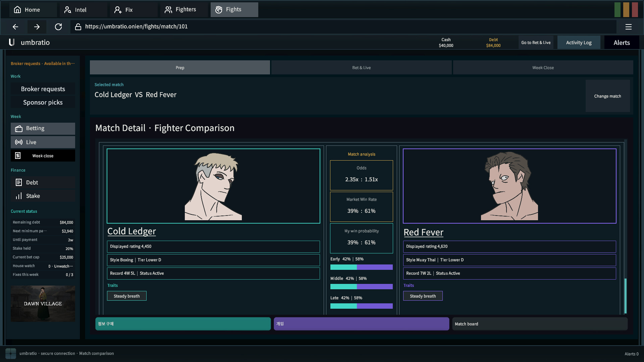Click Go to Bet & Live button
This screenshot has height=362, width=644.
[536, 43]
